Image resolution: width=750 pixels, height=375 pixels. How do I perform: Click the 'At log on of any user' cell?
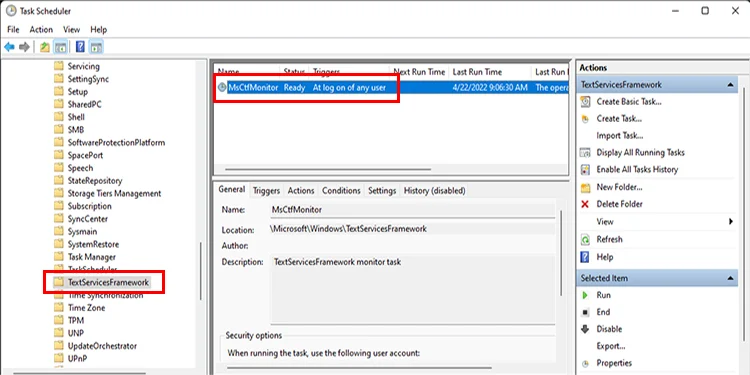point(349,88)
